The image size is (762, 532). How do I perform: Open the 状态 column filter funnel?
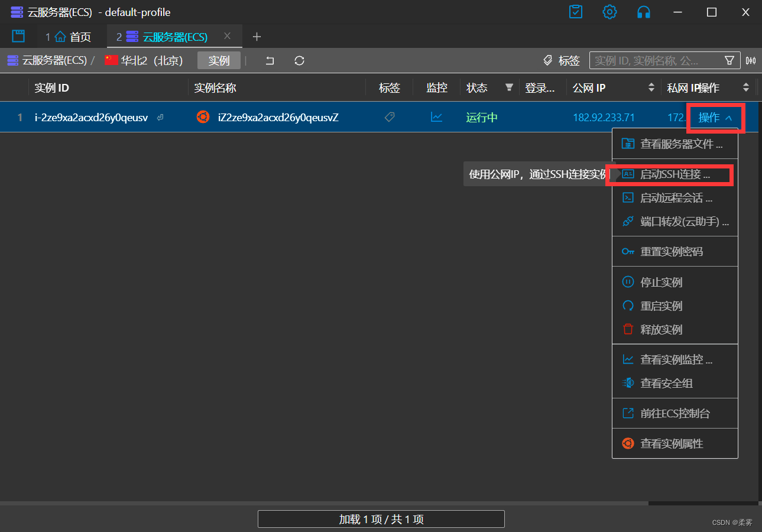click(509, 87)
